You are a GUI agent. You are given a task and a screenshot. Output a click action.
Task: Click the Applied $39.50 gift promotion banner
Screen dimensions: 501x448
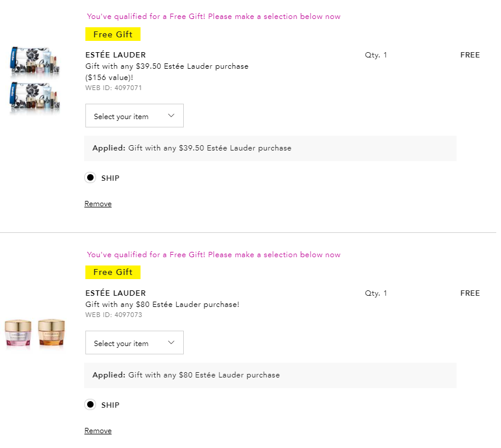tap(270, 148)
